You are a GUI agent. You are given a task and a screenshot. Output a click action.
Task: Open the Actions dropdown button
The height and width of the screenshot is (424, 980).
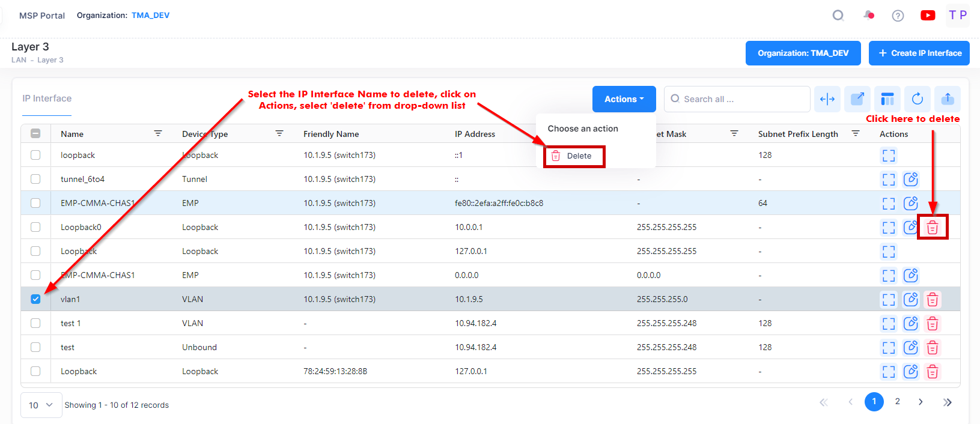pos(624,99)
